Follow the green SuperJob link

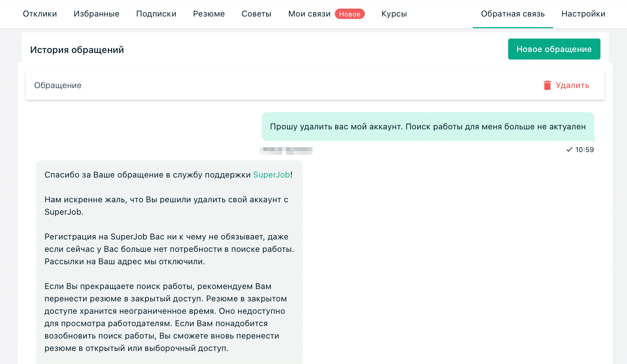tap(271, 175)
